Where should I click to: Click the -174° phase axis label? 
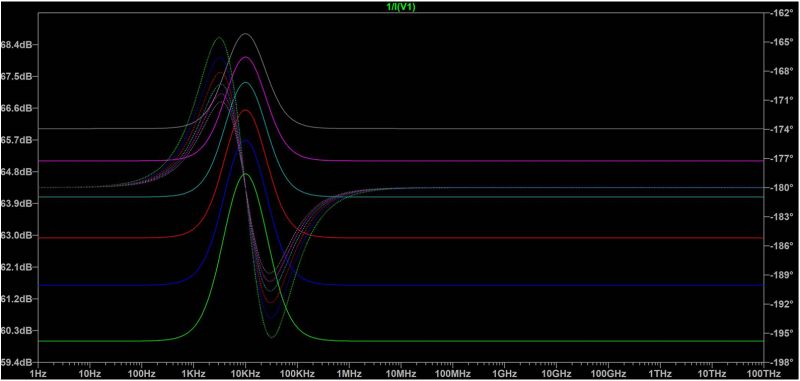[x=781, y=130]
